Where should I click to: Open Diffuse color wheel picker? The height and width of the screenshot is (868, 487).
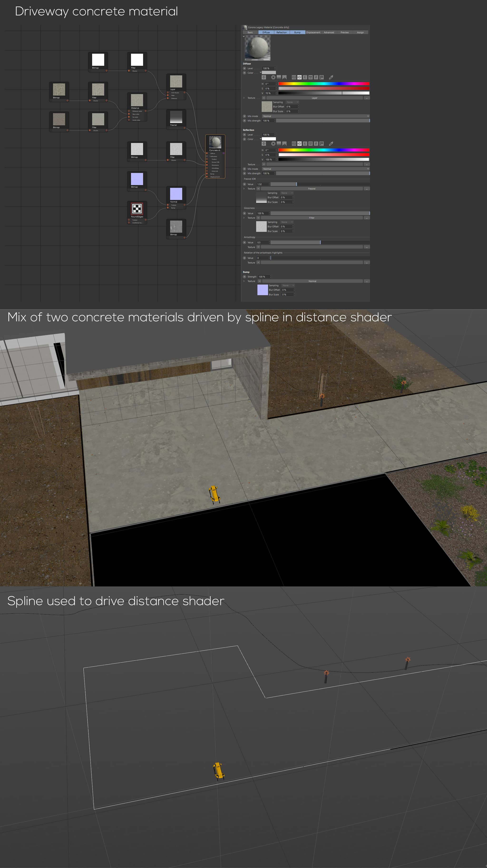[x=273, y=77]
